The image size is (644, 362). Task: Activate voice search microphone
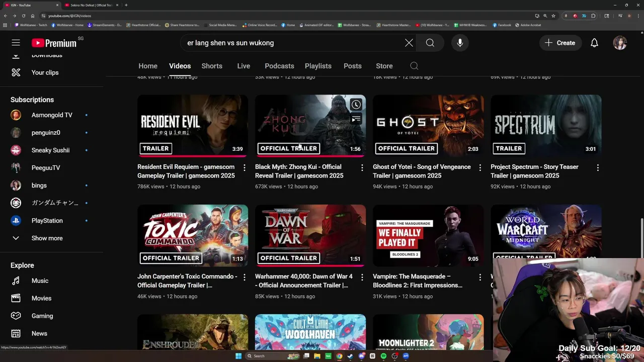click(460, 43)
